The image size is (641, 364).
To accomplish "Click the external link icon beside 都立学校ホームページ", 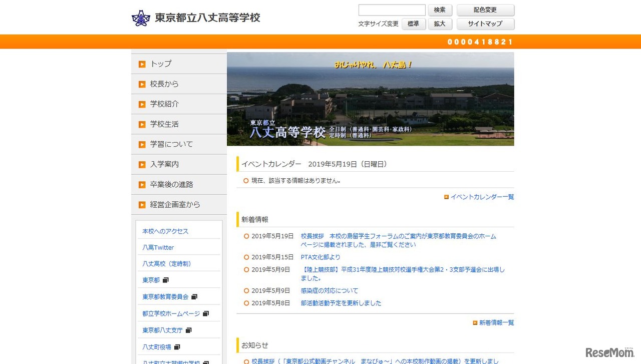I will point(205,312).
